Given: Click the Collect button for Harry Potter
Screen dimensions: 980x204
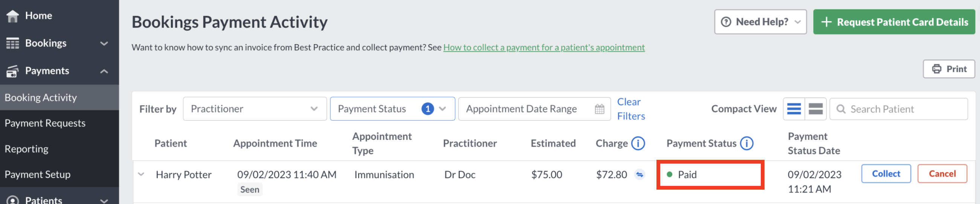Looking at the screenshot, I should [886, 174].
